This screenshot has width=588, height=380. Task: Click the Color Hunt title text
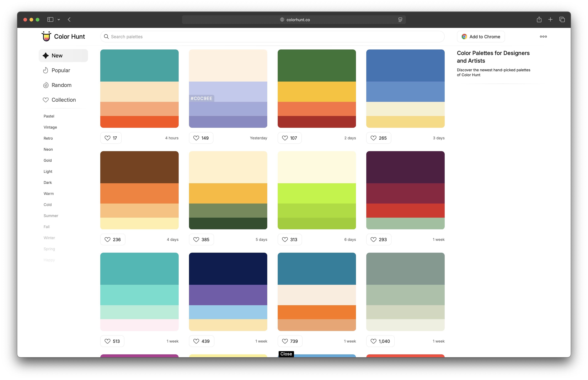pos(69,37)
